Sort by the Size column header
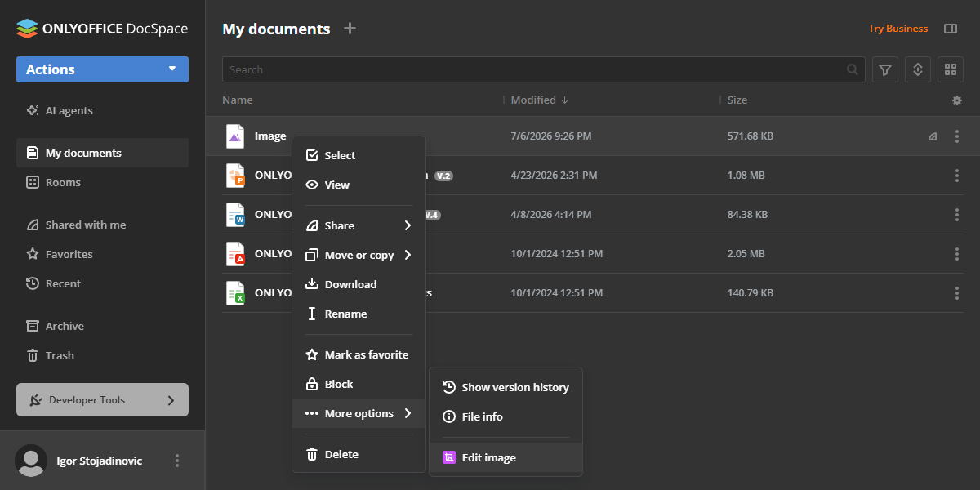 pos(737,100)
